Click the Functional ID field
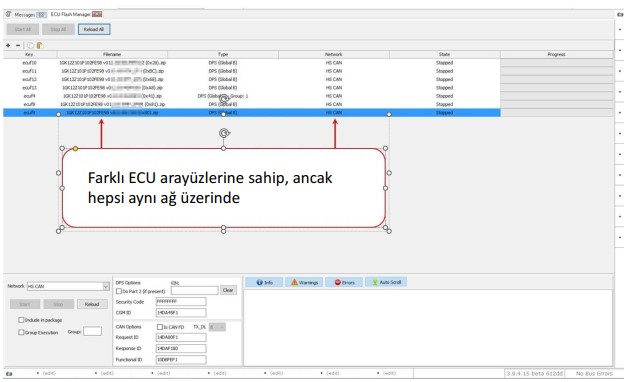Viewport: 624px width, 382px height. point(181,360)
